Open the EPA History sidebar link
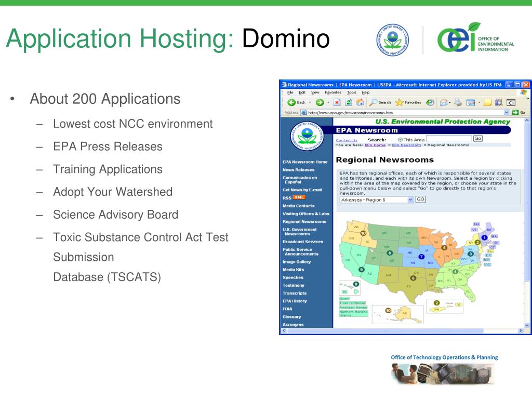 (x=295, y=301)
